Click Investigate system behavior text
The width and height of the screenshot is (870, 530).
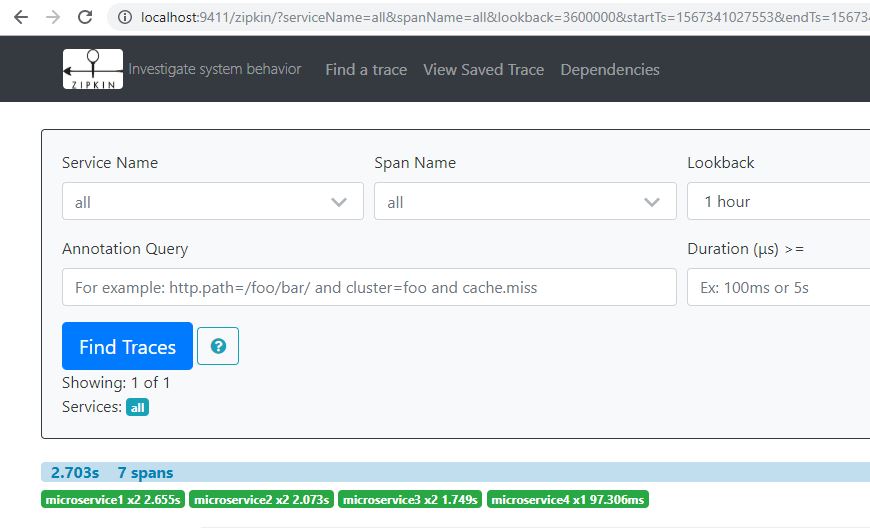[215, 69]
